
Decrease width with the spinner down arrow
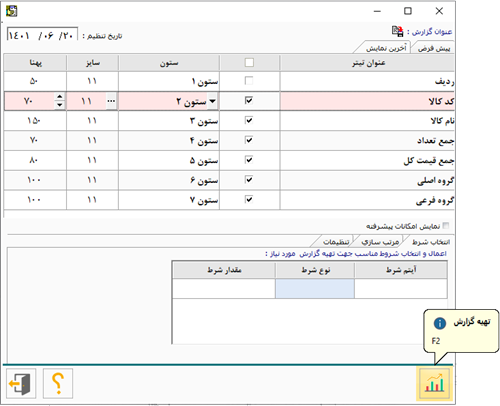(x=59, y=105)
